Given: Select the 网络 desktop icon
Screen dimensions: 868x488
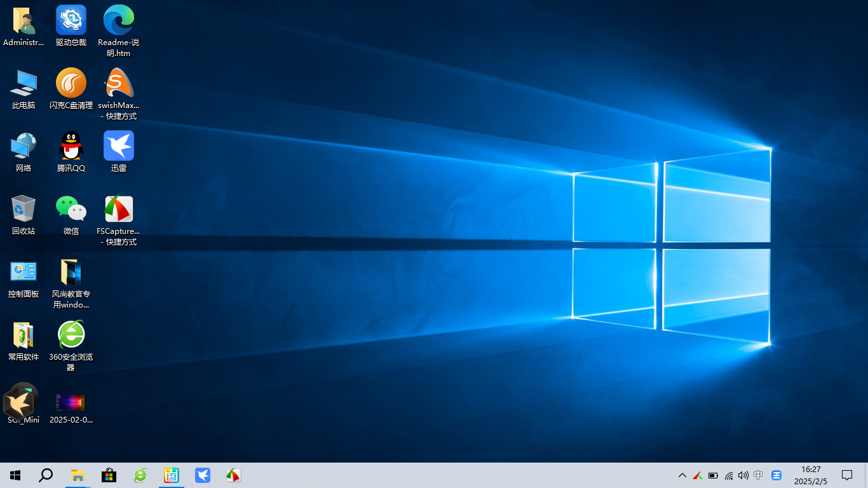Looking at the screenshot, I should click(x=24, y=152).
